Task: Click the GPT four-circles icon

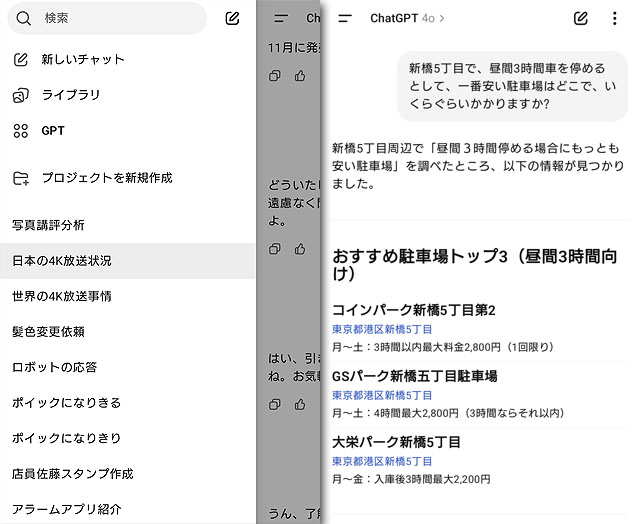Action: [20, 131]
